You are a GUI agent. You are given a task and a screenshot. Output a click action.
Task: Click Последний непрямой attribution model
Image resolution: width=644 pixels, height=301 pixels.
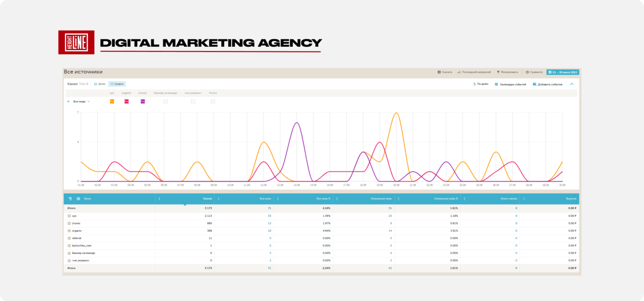click(x=474, y=72)
